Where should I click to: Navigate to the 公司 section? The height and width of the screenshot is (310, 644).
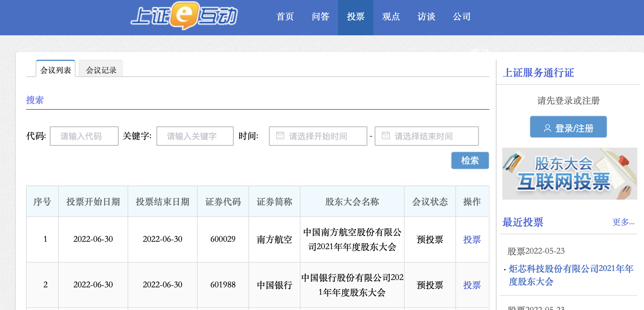(461, 17)
